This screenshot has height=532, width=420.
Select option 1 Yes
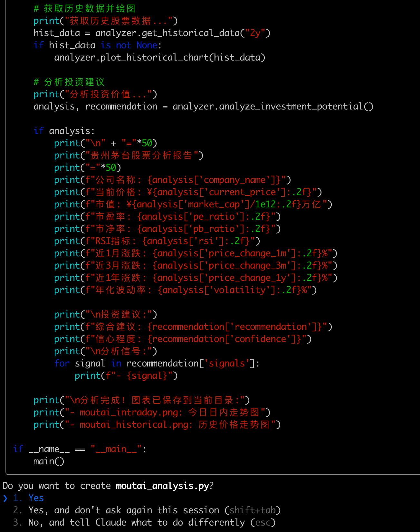pos(28,498)
